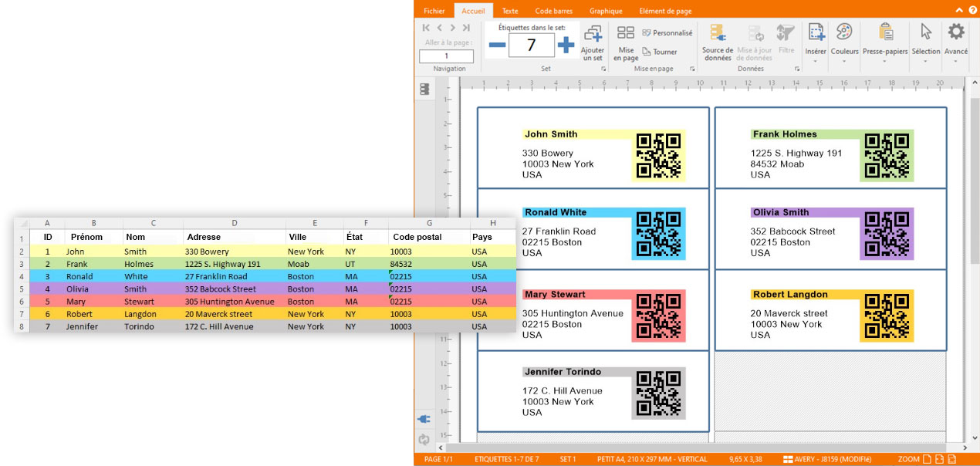Viewport: 980px width, 466px height.
Task: Expand the Données group dialog launcher
Action: coord(797,69)
